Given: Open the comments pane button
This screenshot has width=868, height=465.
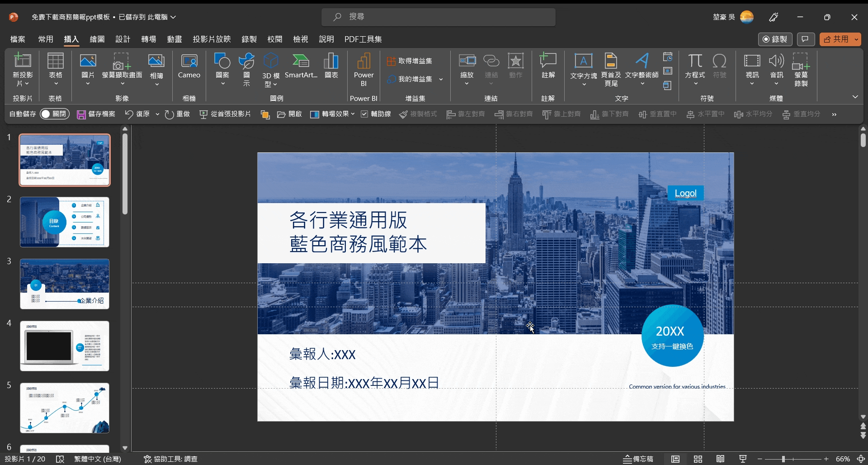Looking at the screenshot, I should [x=806, y=39].
